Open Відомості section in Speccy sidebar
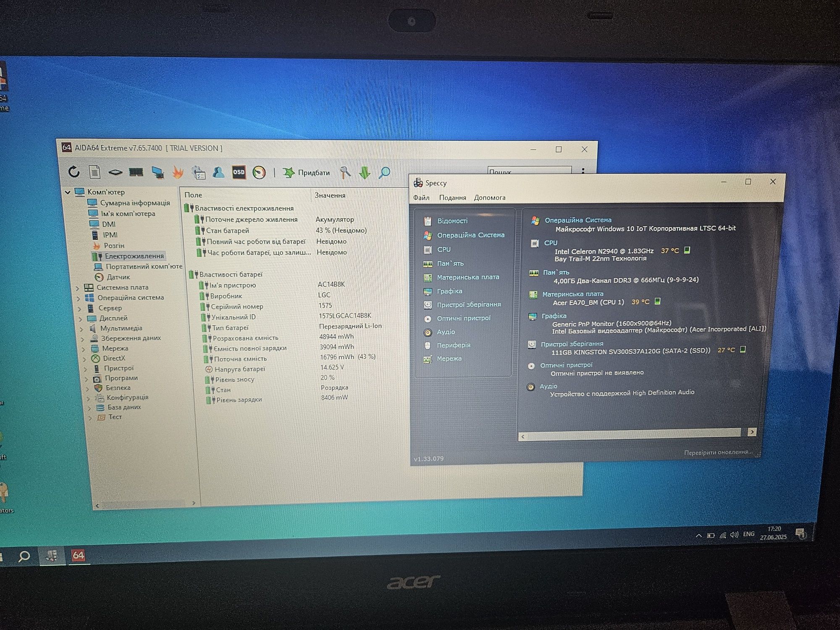840x630 pixels. point(452,221)
